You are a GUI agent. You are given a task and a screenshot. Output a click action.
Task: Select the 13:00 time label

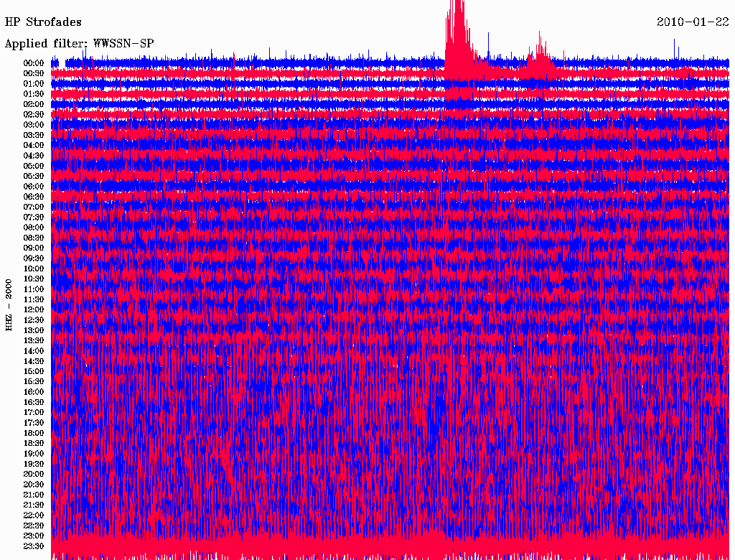(x=34, y=331)
